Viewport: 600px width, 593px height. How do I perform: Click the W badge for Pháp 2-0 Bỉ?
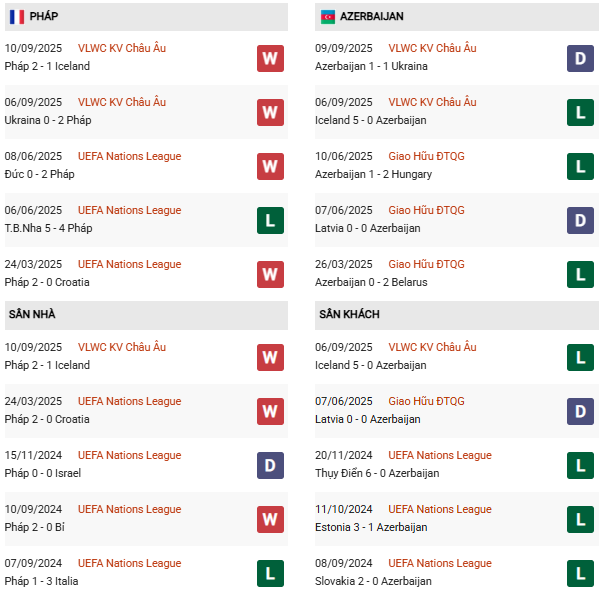[270, 519]
